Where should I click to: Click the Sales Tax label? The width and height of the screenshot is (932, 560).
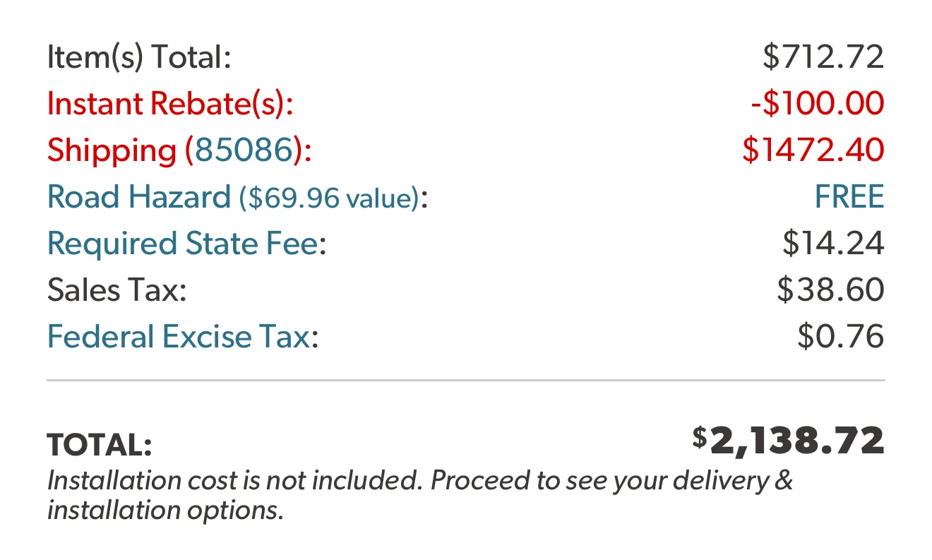click(x=117, y=290)
